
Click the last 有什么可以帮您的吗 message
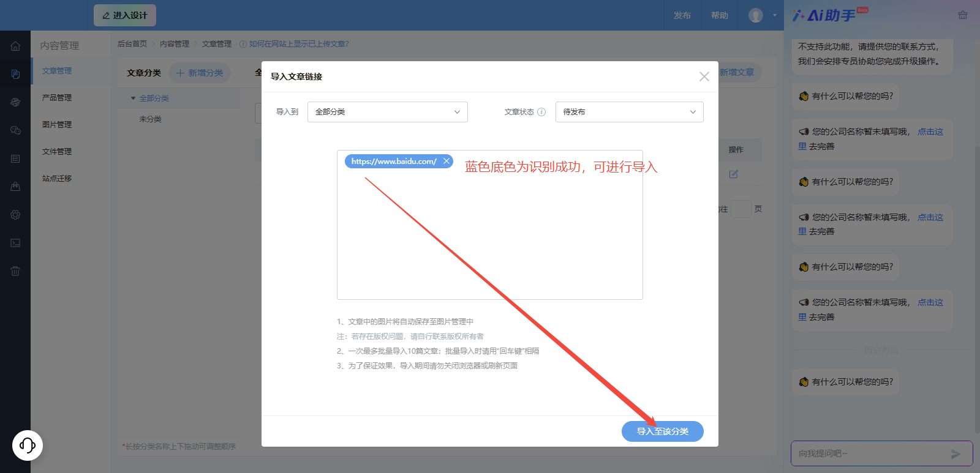tap(846, 382)
